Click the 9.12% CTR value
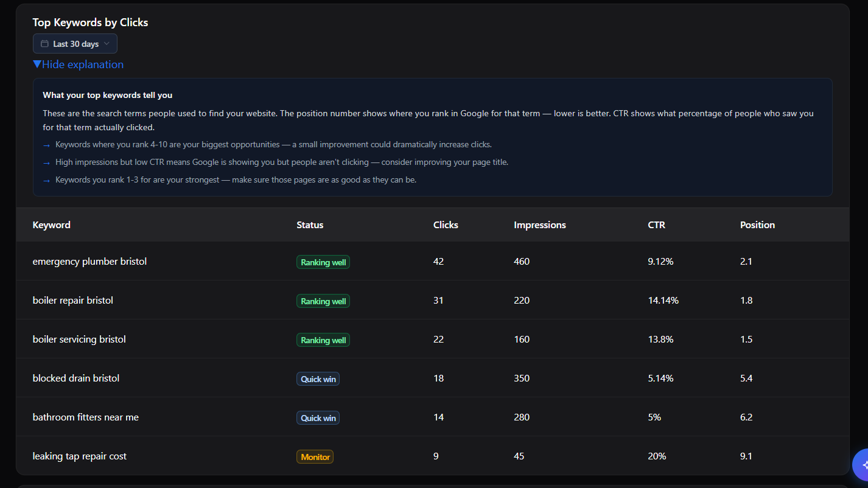868x488 pixels. click(661, 262)
